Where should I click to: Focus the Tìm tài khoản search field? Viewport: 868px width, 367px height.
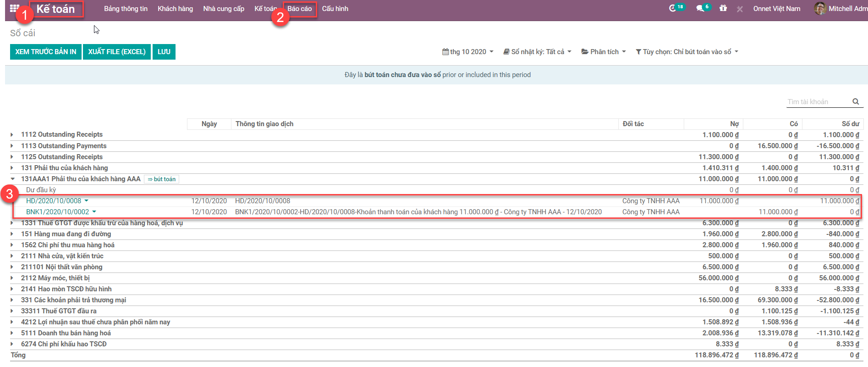pyautogui.click(x=818, y=102)
